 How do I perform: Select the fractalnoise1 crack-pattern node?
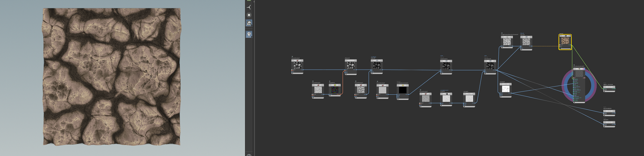pos(297,65)
